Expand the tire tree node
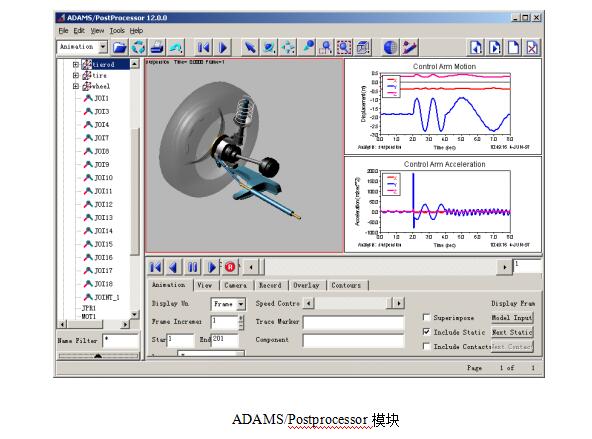The height and width of the screenshot is (439, 592). tap(76, 75)
